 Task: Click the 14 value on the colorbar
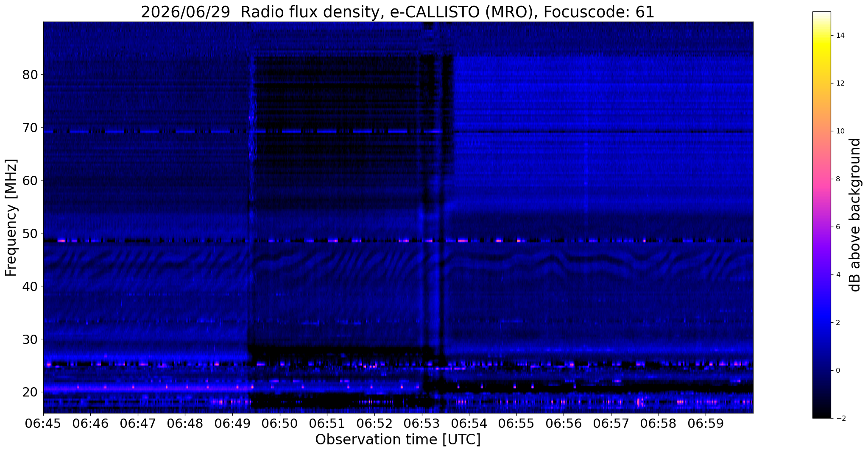coord(840,36)
